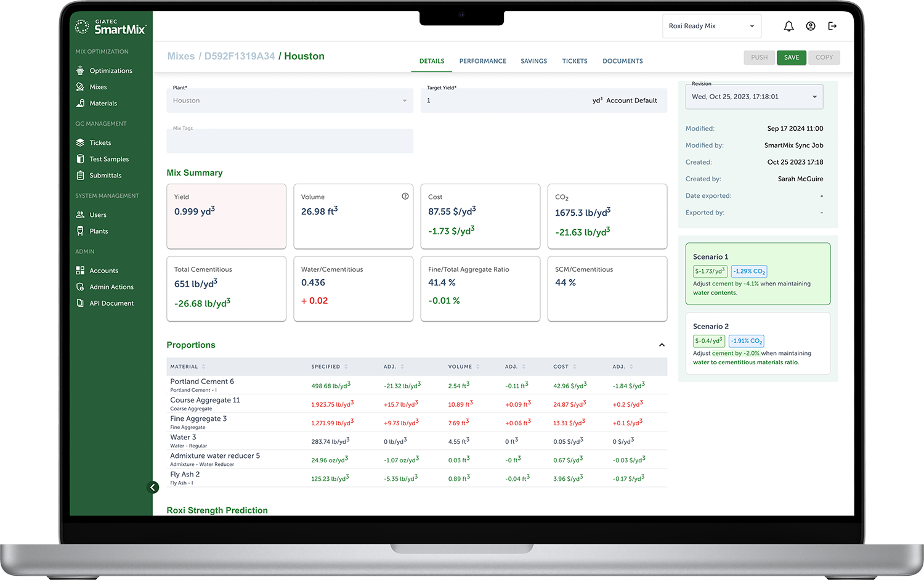Click the Admin Actions sidebar icon
This screenshot has width=924, height=580.
pos(80,287)
